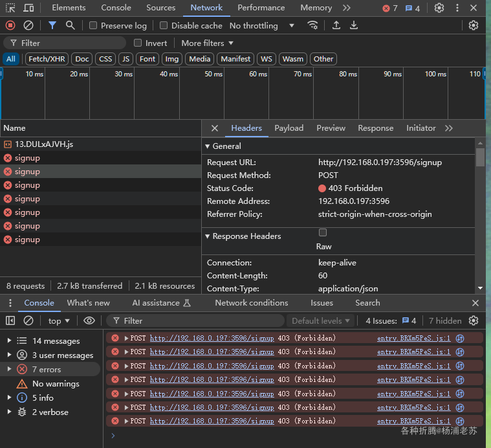This screenshot has height=448, width=491.
Task: Enable Disable cache checkbox
Action: [x=164, y=25]
